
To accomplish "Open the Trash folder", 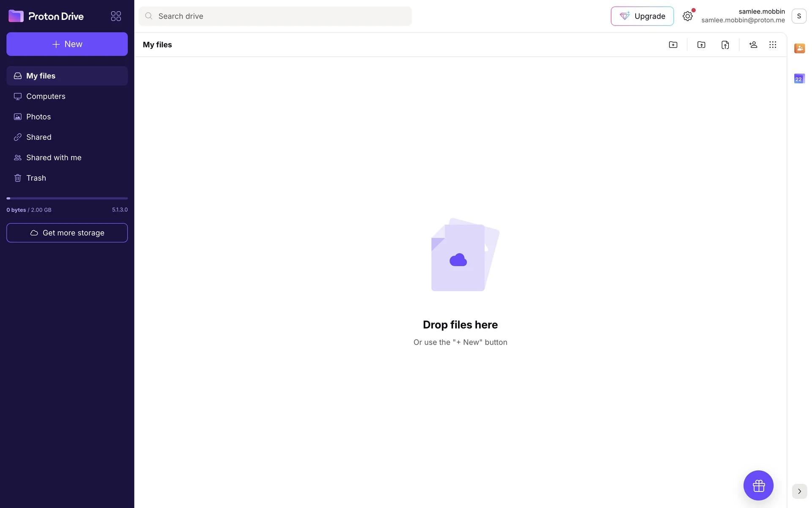I will tap(36, 178).
